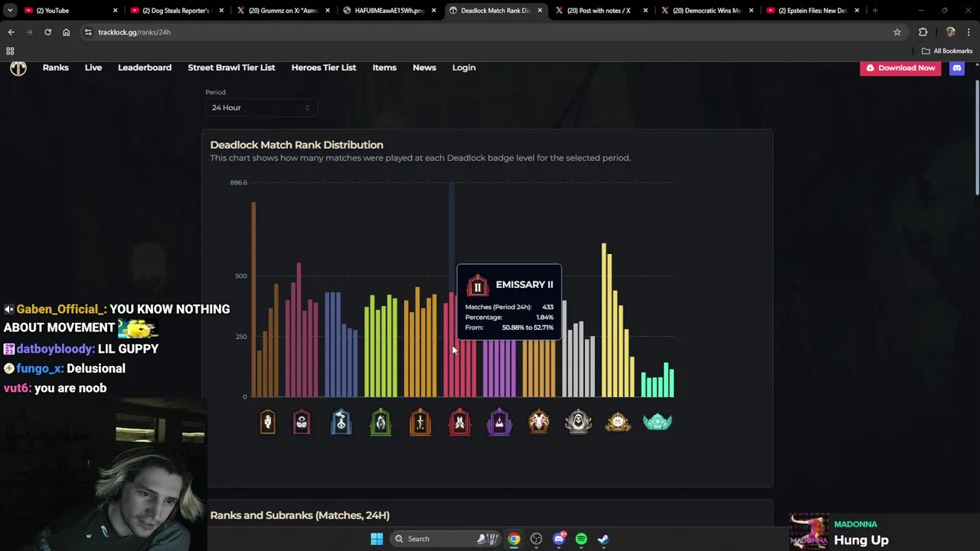Open Spotify from the taskbar
The height and width of the screenshot is (551, 980).
pyautogui.click(x=581, y=539)
